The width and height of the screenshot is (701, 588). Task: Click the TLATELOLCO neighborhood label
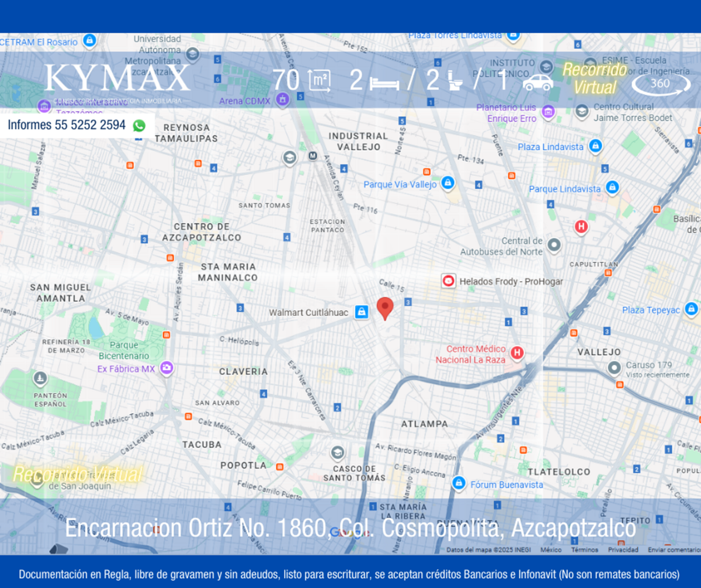tap(559, 472)
